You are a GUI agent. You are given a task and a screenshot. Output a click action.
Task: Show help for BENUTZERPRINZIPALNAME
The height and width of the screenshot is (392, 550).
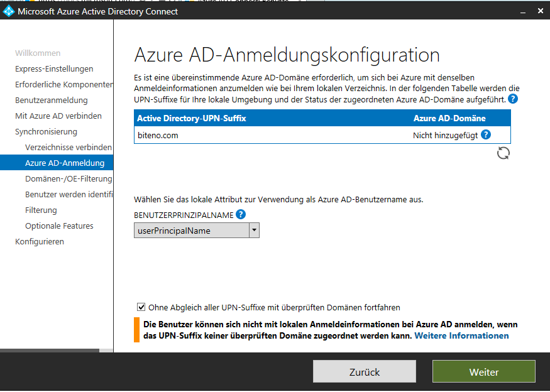(x=241, y=214)
